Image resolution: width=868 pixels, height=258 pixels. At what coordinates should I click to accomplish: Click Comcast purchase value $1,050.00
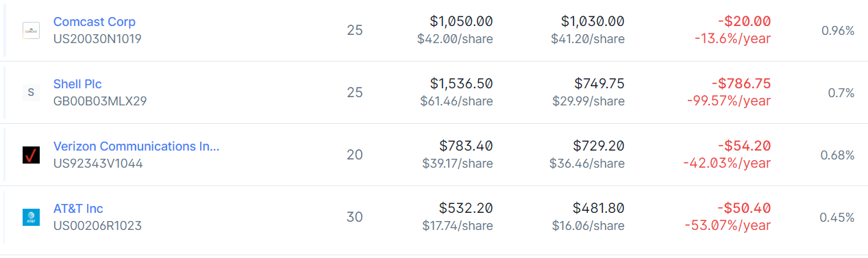(x=461, y=22)
